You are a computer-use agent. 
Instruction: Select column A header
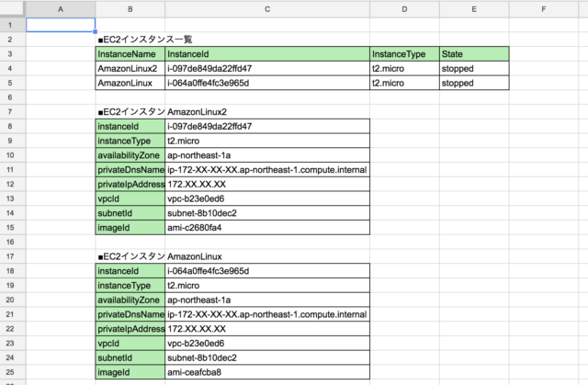coord(61,9)
